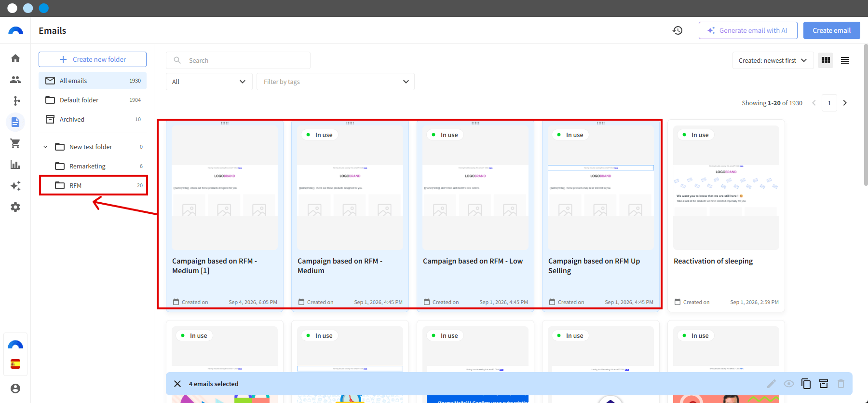Click the pencil edit icon in the selection bar
The image size is (868, 403).
pyautogui.click(x=772, y=384)
